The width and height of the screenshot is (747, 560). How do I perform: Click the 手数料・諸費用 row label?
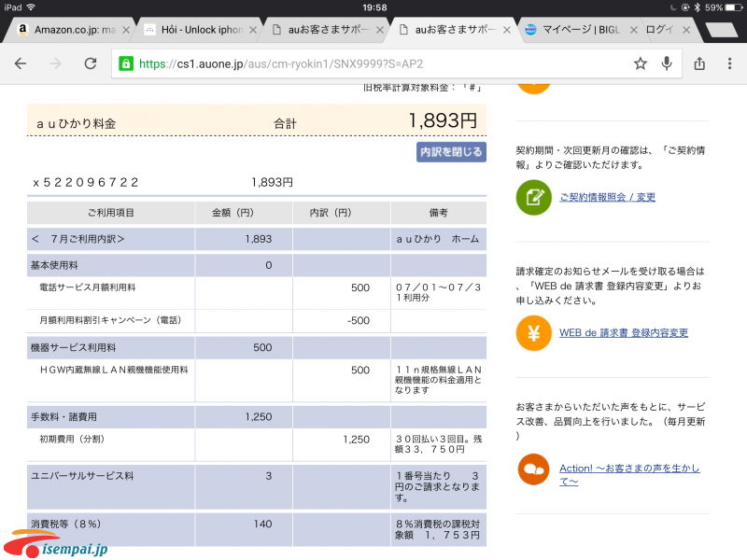[x=63, y=417]
